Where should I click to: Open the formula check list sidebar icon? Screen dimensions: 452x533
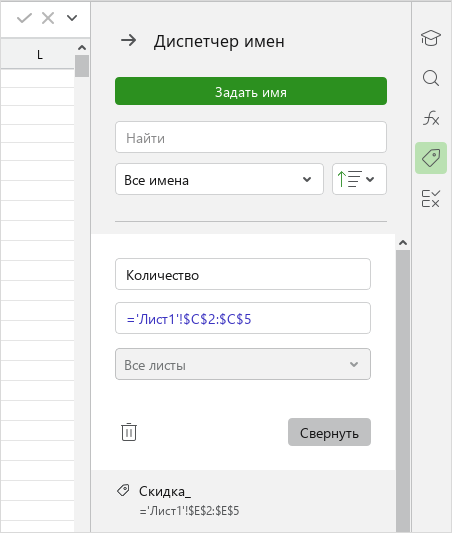tap(431, 199)
